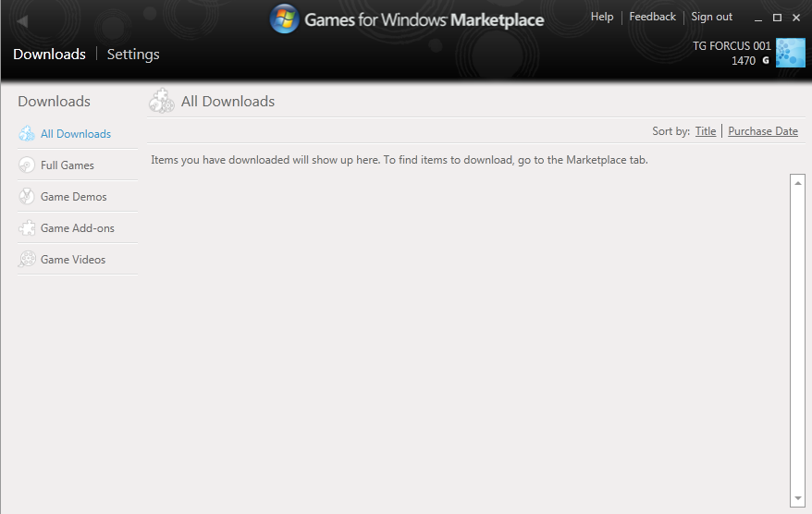Select Game Add-ons category

click(77, 228)
